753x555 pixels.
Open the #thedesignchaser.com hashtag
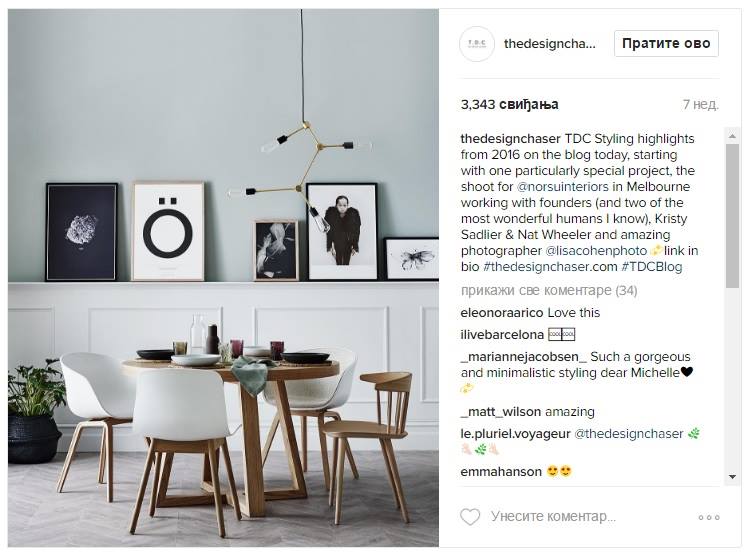click(x=550, y=266)
